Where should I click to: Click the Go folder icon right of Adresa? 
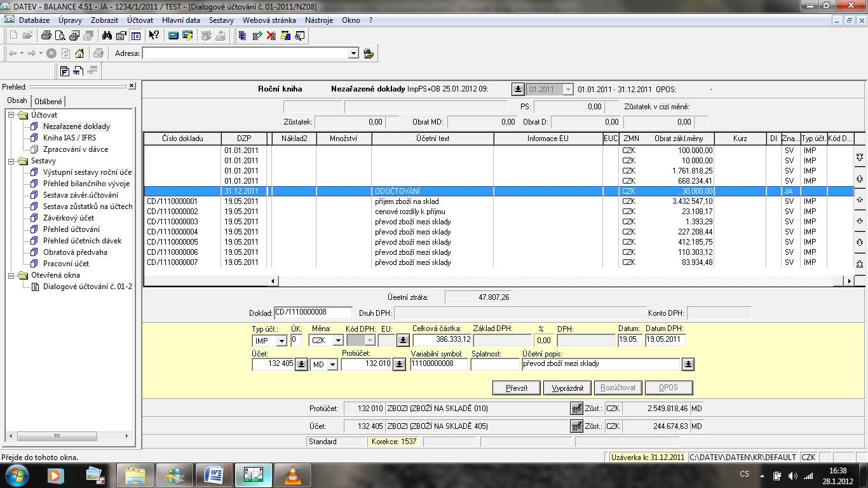point(369,53)
